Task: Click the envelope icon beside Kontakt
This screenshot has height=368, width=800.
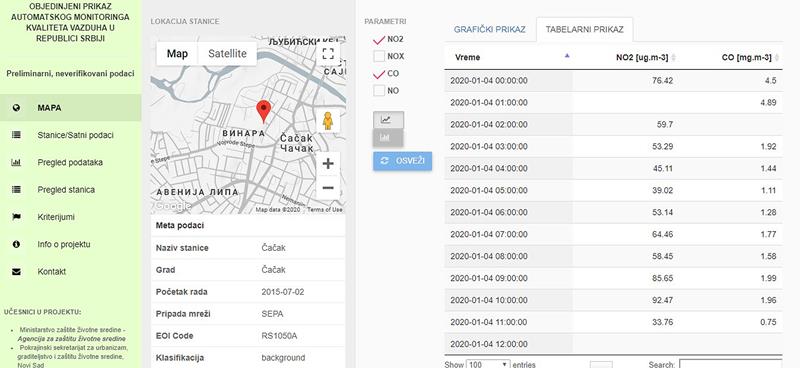Action: pos(16,272)
